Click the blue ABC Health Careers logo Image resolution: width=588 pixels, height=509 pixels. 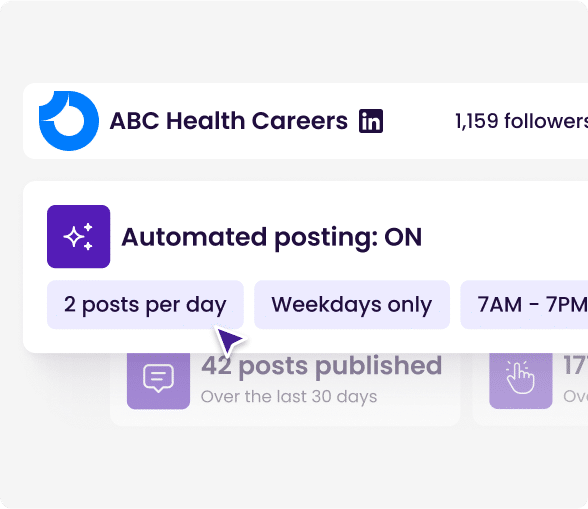pyautogui.click(x=69, y=121)
